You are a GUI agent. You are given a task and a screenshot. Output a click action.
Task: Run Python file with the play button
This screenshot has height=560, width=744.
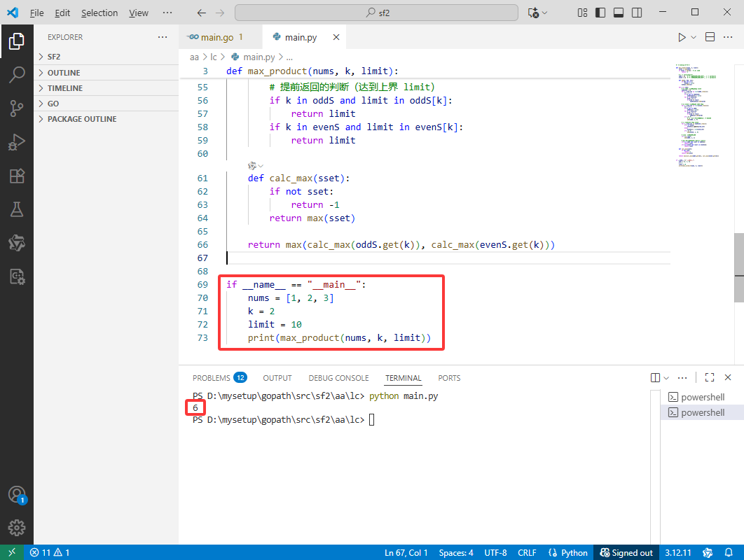click(x=682, y=38)
